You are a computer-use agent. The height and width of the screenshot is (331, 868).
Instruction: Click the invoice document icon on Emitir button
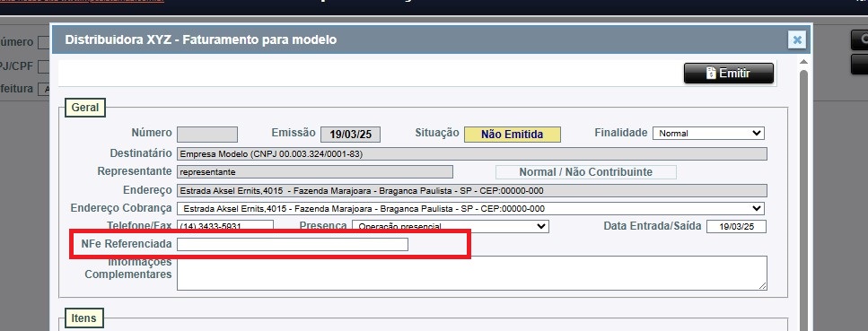pyautogui.click(x=711, y=73)
